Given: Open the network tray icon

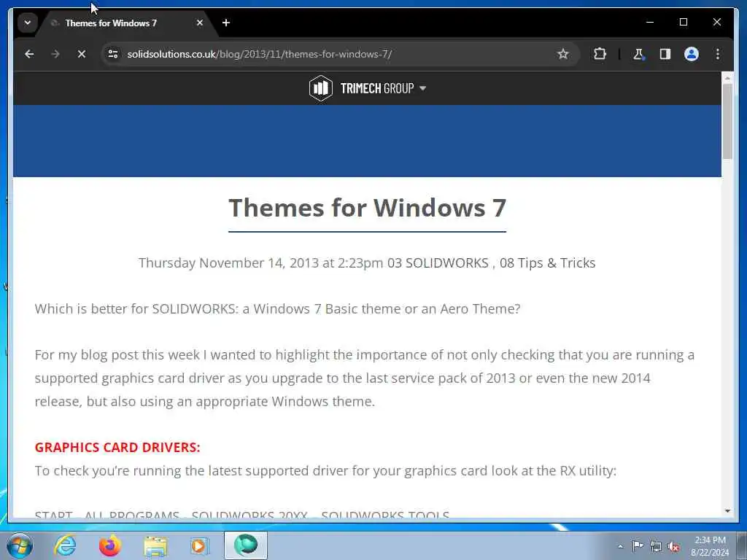Looking at the screenshot, I should (x=656, y=546).
